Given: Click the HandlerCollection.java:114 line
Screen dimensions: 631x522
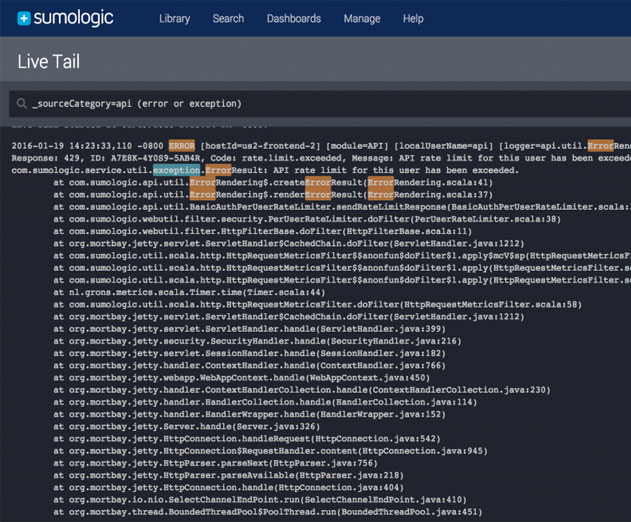Looking at the screenshot, I should tap(265, 402).
